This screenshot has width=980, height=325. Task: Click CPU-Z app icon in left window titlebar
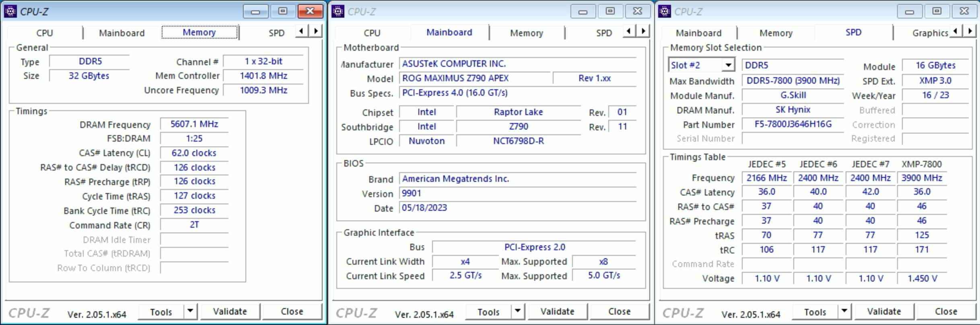click(10, 11)
